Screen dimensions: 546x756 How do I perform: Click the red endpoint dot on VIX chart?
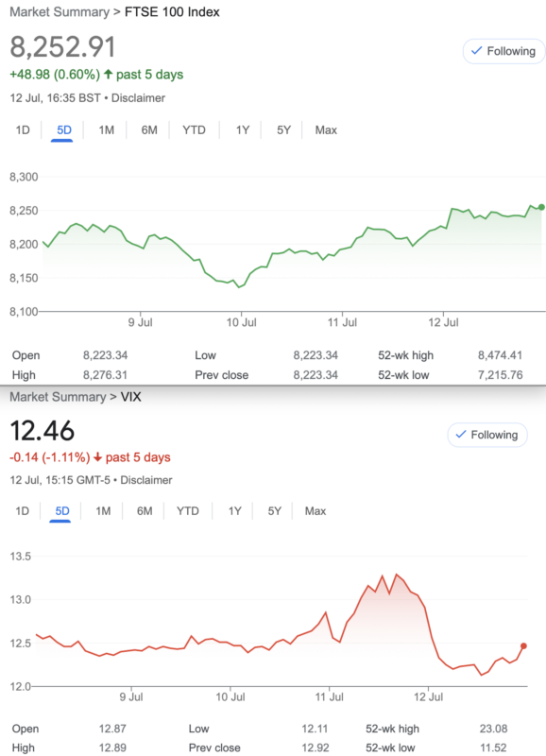tap(524, 646)
